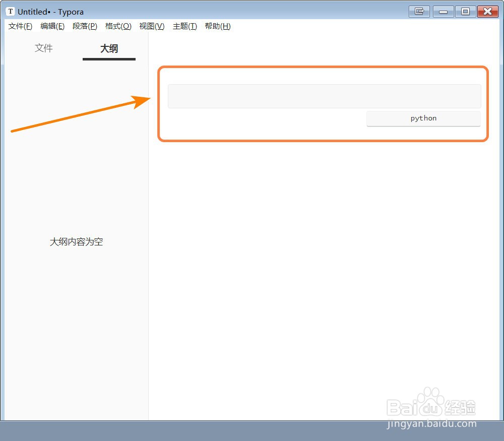
Task: Close the Typora window
Action: (x=487, y=12)
